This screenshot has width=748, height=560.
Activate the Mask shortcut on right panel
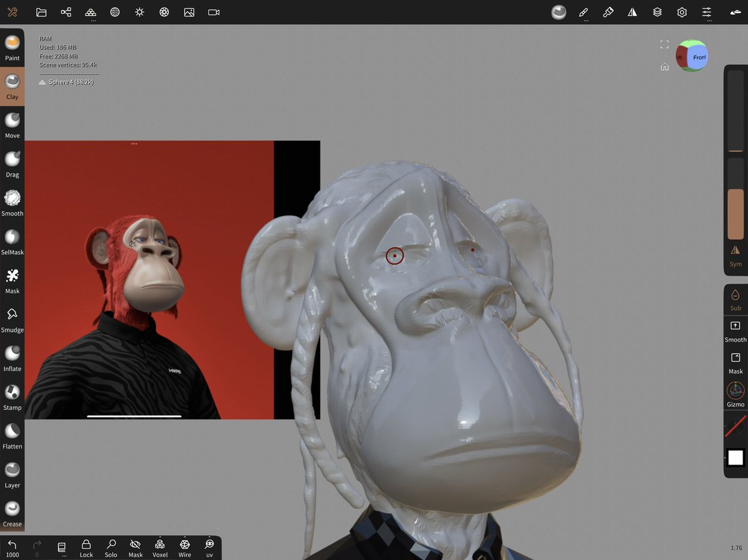pyautogui.click(x=736, y=363)
